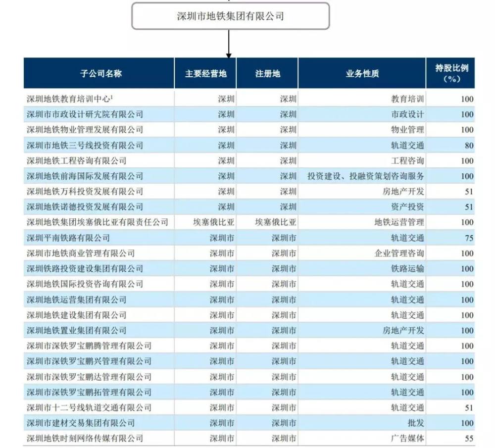Screen dimensions: 495x448
Task: Click the 企业管理咨询 business nature cell
Action: [399, 253]
